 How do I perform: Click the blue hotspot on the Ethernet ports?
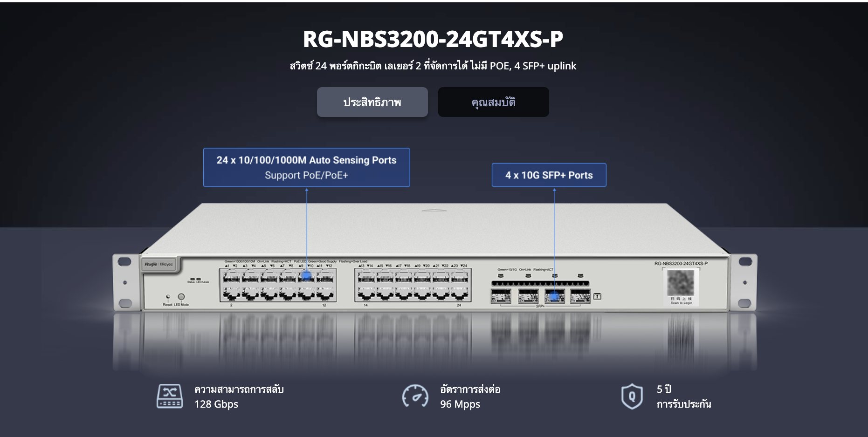(306, 276)
